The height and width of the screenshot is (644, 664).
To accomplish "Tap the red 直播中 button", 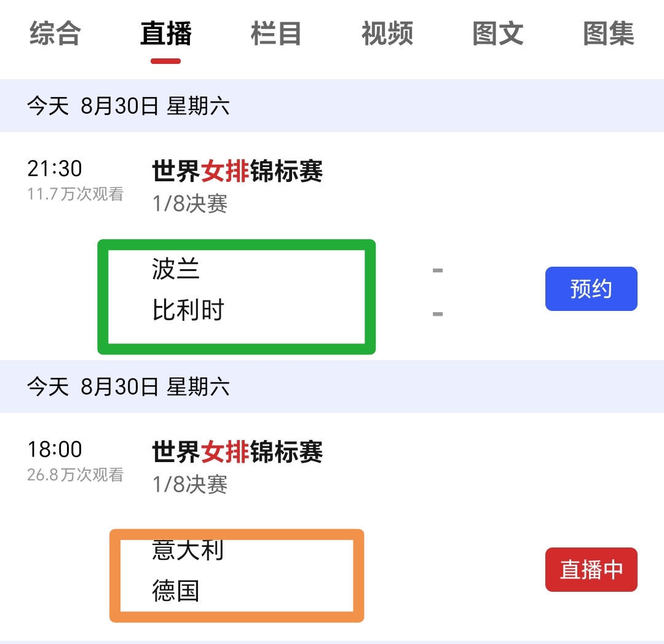I will [591, 570].
